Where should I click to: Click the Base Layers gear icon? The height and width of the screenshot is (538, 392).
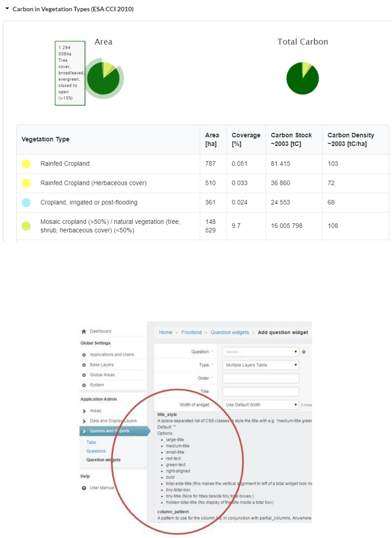click(84, 365)
